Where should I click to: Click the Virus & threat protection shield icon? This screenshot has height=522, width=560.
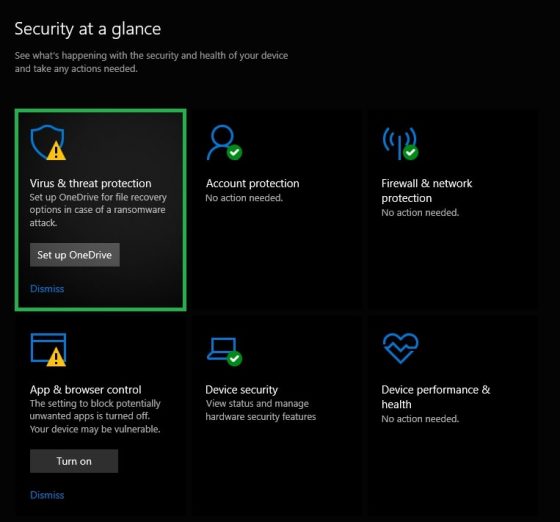click(48, 142)
